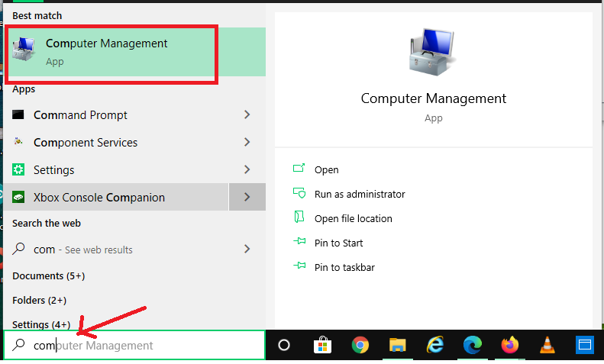Click the Component Services icon

point(18,142)
